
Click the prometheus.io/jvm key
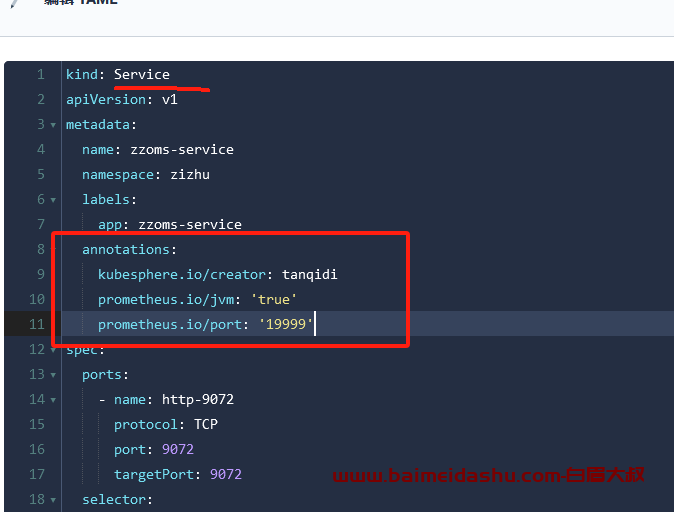(166, 299)
